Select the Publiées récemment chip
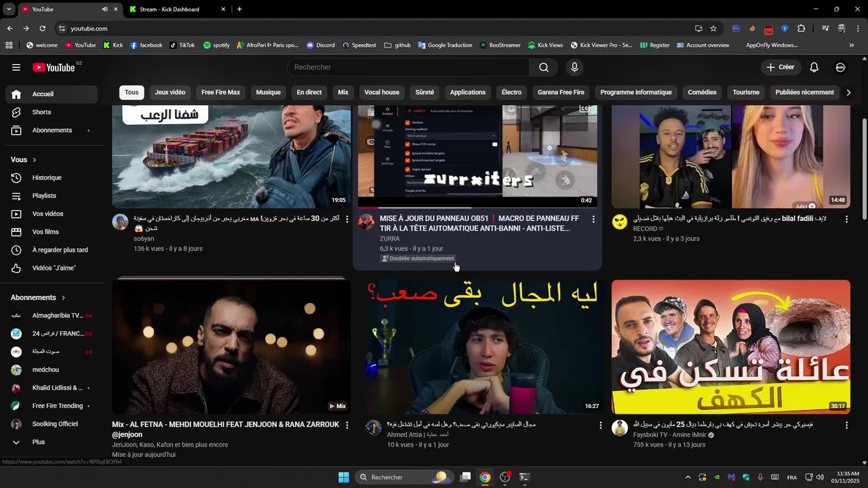This screenshot has width=868, height=488. tap(805, 92)
